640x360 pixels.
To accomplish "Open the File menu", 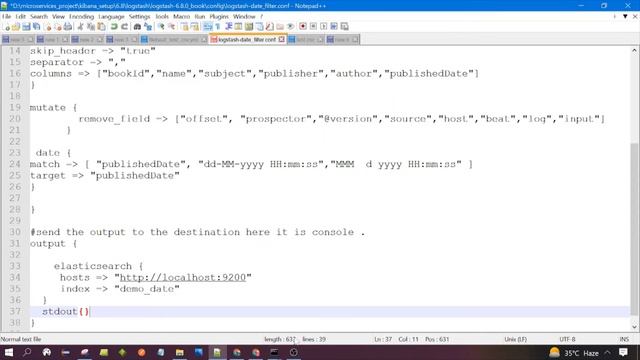I will click(7, 16).
